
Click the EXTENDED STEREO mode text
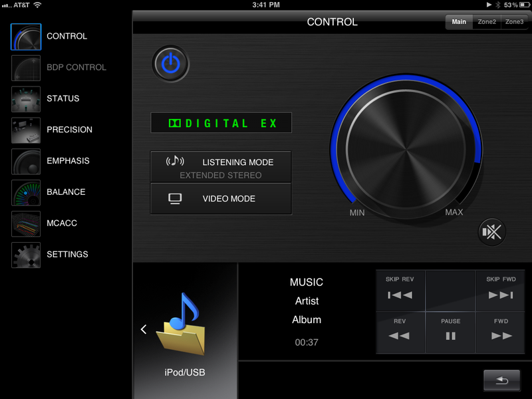pos(221,176)
